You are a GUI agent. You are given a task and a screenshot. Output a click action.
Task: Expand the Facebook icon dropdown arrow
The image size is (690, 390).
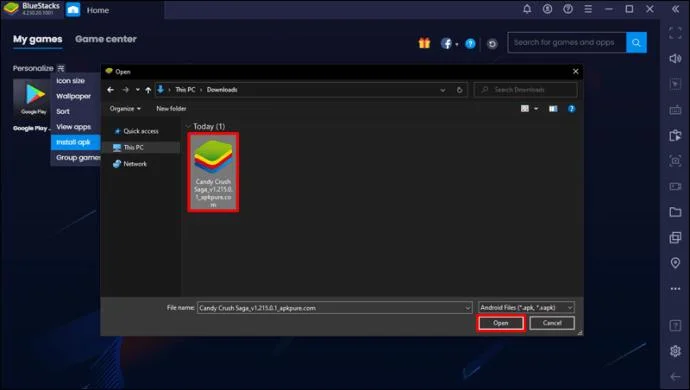pos(457,44)
